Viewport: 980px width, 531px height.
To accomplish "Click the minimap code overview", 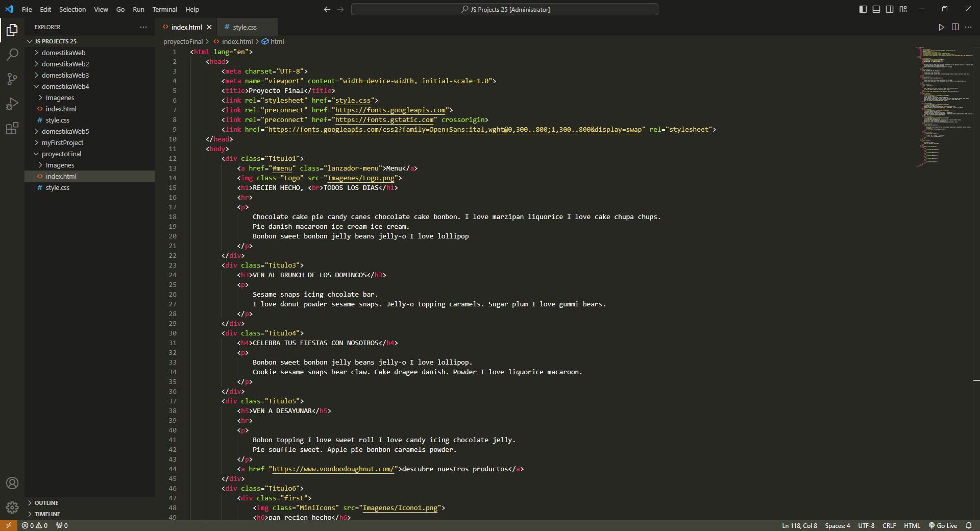I will pos(945,107).
